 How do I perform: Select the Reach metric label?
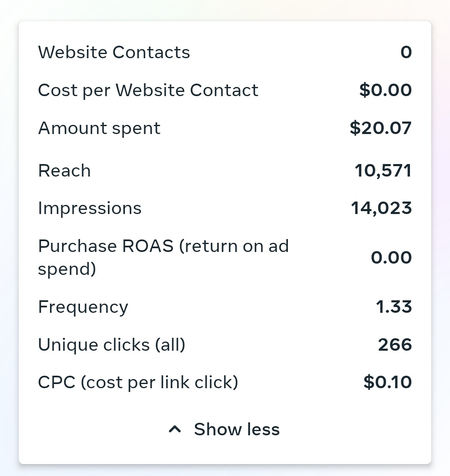click(64, 171)
